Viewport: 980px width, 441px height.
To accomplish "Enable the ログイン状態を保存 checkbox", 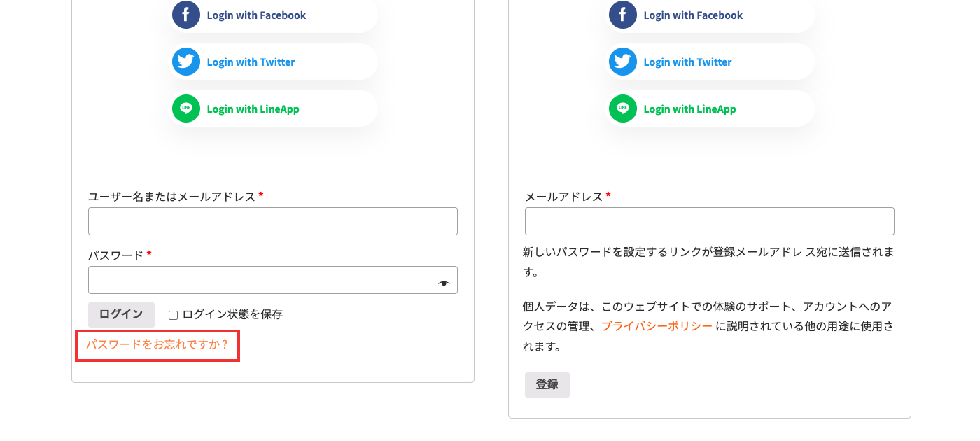I will click(x=173, y=315).
